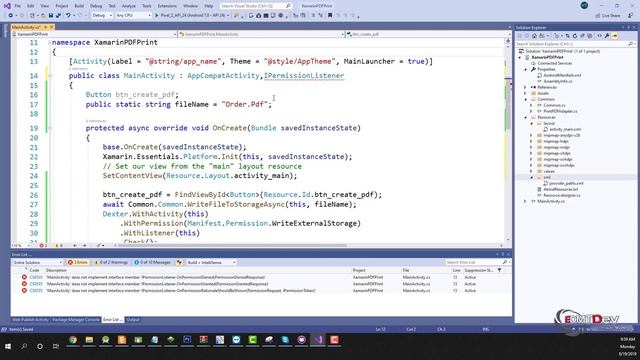Viewport: 640px width, 360px height.
Task: Open the Build menu
Action: coord(79,6)
